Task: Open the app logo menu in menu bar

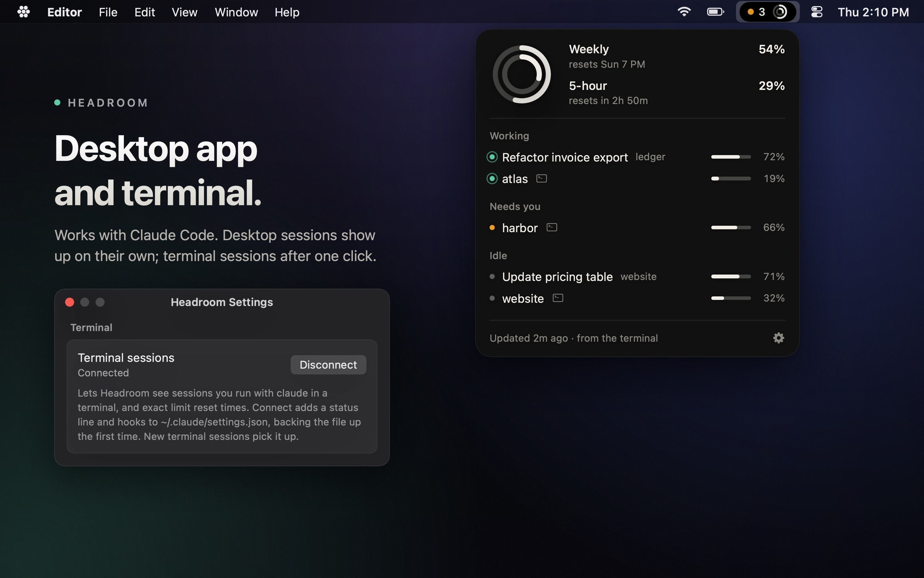Action: pos(24,12)
